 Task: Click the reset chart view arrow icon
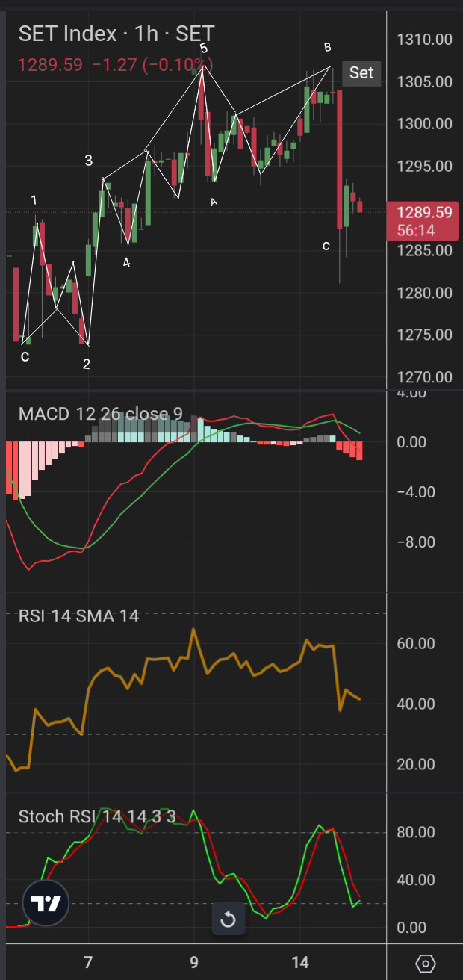[229, 919]
